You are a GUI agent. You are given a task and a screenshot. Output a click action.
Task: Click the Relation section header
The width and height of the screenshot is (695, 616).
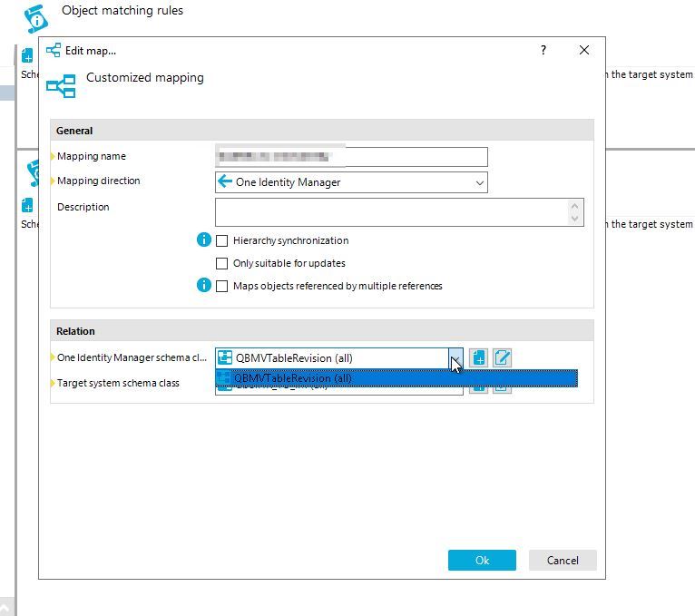pyautogui.click(x=322, y=331)
